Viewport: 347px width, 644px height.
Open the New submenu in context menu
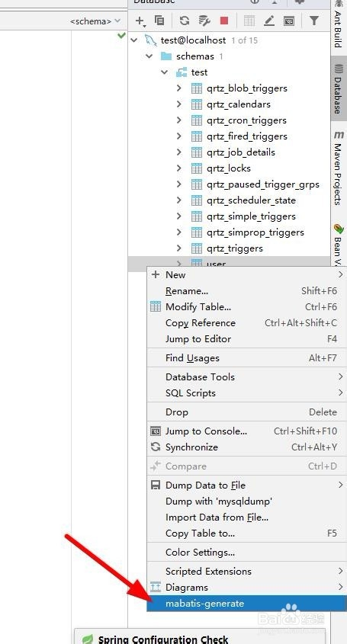click(246, 275)
